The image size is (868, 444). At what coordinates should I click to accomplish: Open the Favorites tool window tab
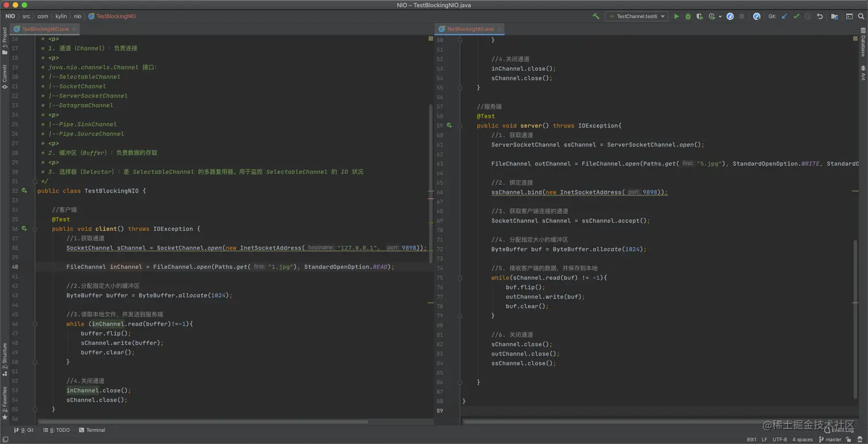[5, 403]
